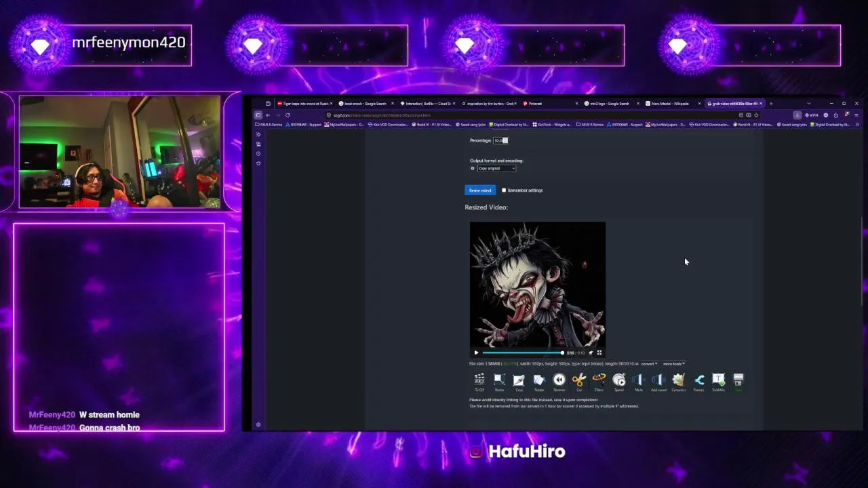Toggle video player mute button
This screenshot has height=488, width=868.
(591, 352)
